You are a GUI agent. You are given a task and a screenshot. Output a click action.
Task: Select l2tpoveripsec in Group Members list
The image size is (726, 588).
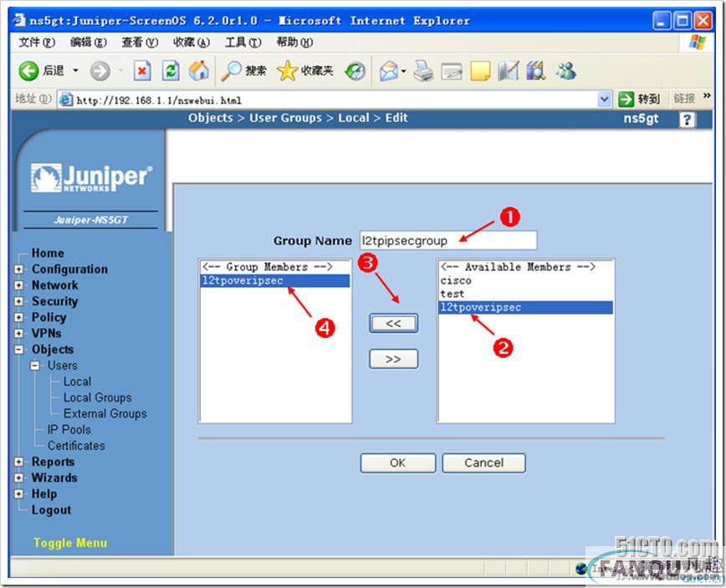[x=275, y=280]
